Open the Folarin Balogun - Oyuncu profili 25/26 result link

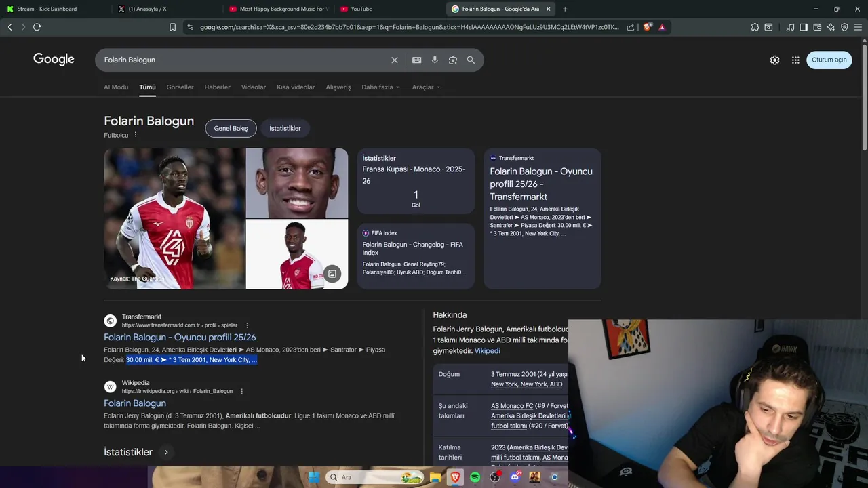pyautogui.click(x=180, y=338)
